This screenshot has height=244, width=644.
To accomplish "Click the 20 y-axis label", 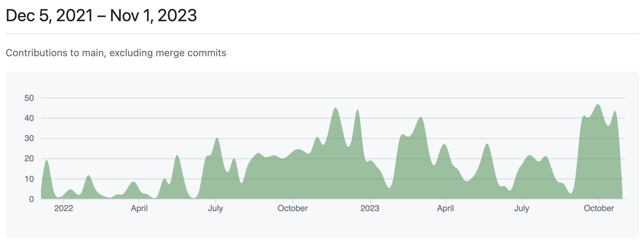I will click(x=29, y=158).
